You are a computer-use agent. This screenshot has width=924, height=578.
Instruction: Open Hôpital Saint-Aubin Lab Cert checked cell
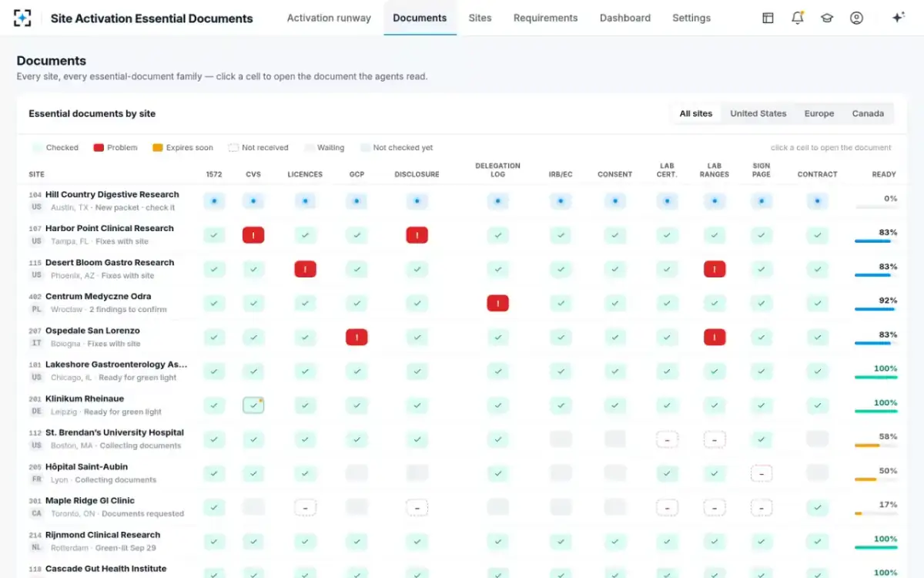pos(667,473)
